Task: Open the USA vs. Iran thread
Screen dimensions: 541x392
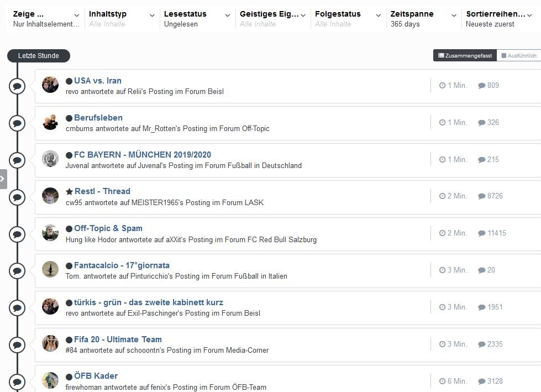Action: pos(98,81)
